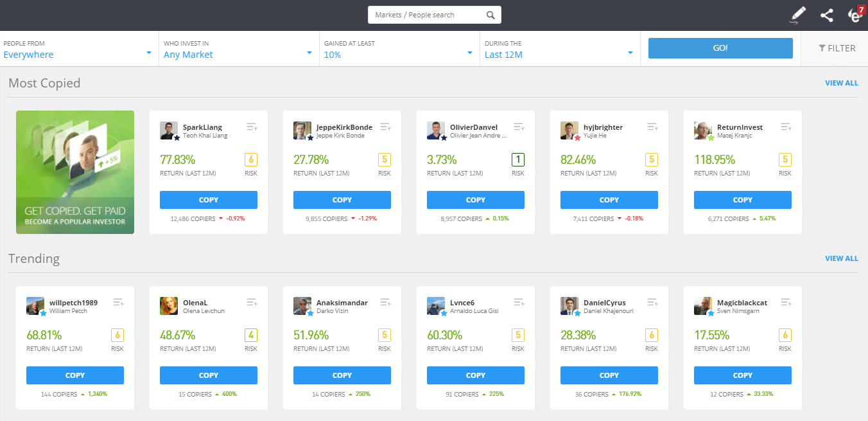Expand People From Everywhere dropdown
The height and width of the screenshot is (421, 868).
pos(78,49)
